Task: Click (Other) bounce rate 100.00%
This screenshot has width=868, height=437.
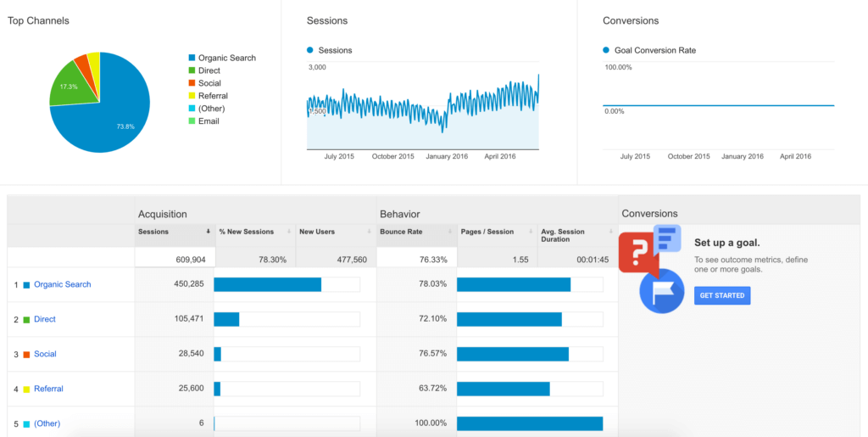Action: pyautogui.click(x=430, y=423)
